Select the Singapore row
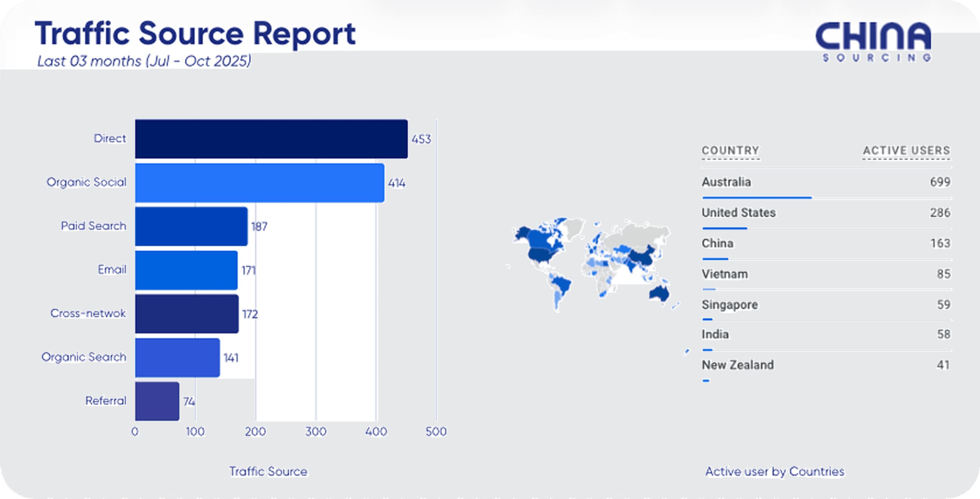980x499 pixels. pyautogui.click(x=730, y=305)
